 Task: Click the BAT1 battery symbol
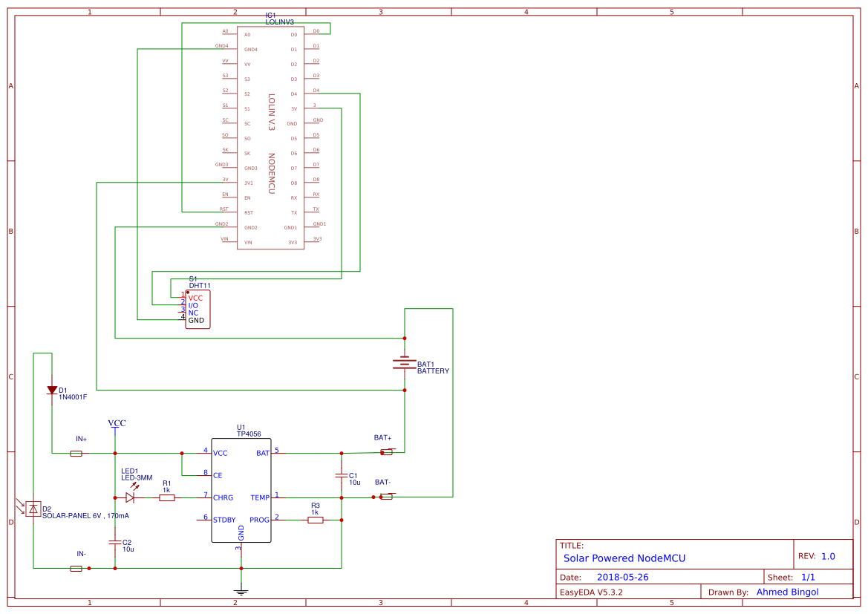(403, 362)
